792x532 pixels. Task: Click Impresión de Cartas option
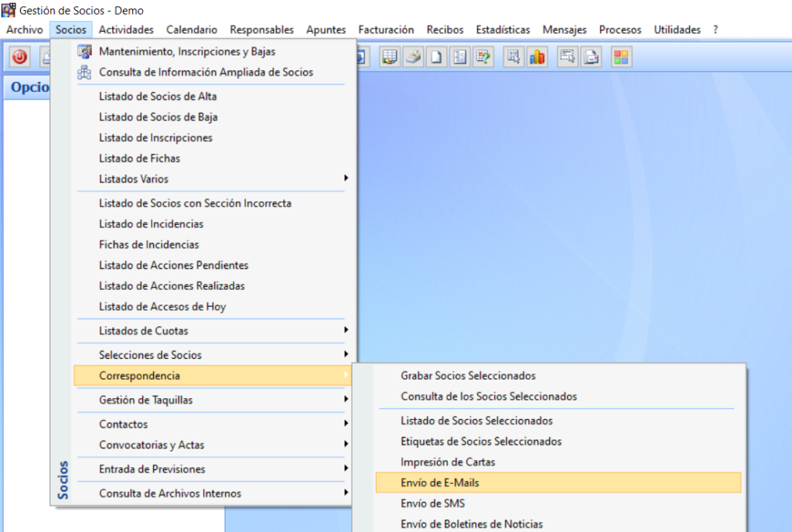[x=448, y=462]
